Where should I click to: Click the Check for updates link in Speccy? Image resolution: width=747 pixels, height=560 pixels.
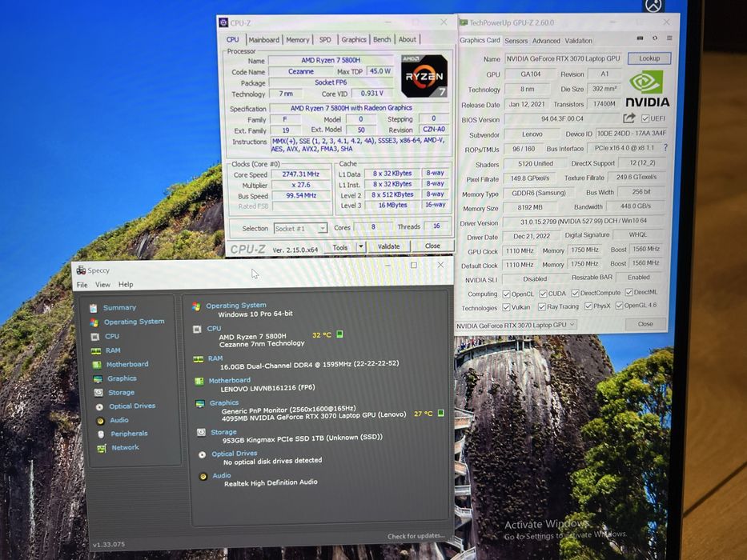(x=416, y=536)
